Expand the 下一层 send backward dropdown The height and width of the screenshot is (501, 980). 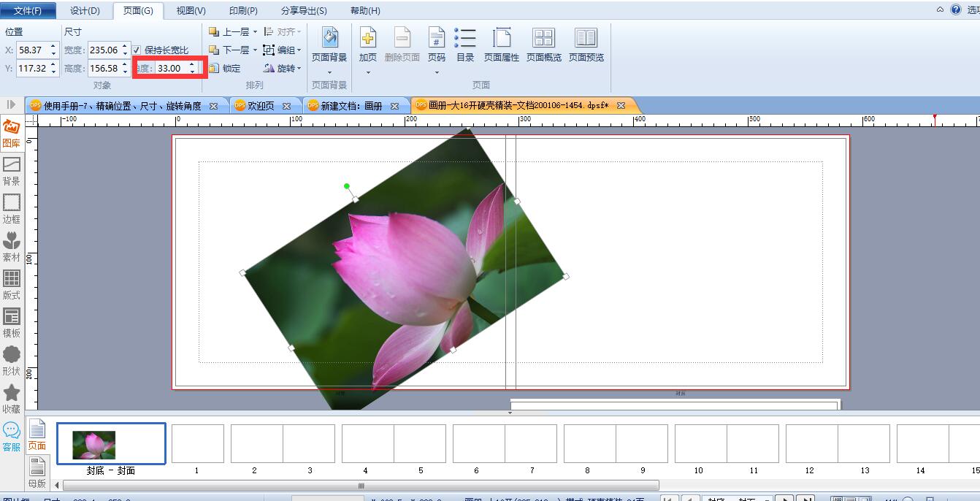tap(255, 50)
